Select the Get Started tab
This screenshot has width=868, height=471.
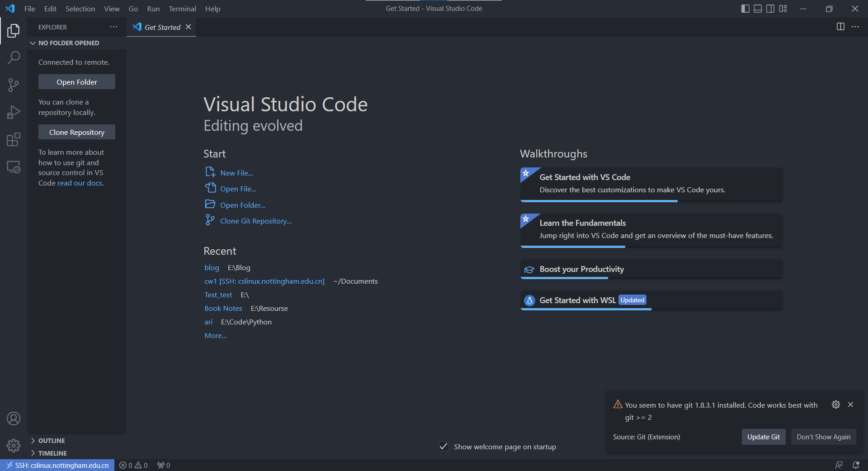pos(161,27)
